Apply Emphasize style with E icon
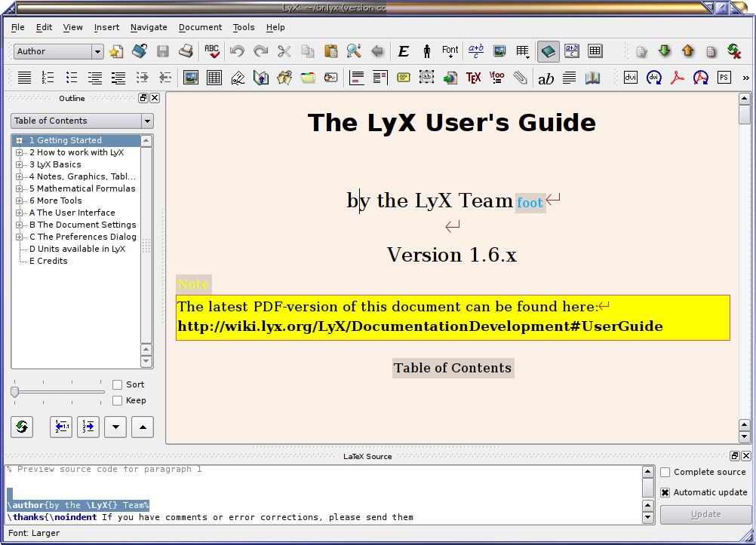The height and width of the screenshot is (545, 756). click(x=404, y=51)
